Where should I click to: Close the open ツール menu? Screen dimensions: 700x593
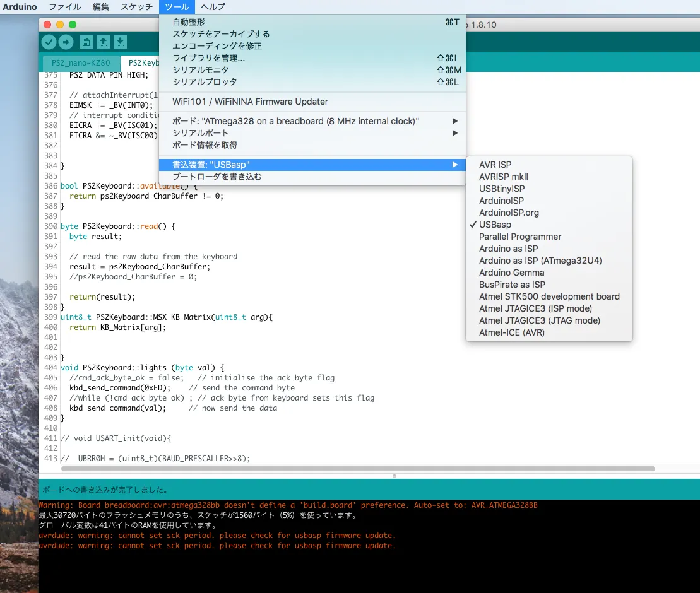point(177,7)
